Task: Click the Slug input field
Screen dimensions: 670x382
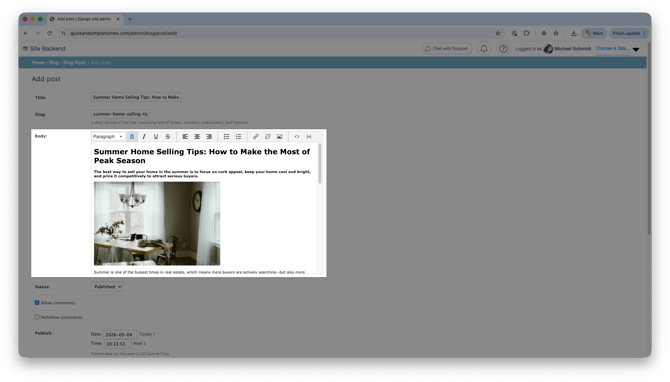Action: tap(120, 114)
